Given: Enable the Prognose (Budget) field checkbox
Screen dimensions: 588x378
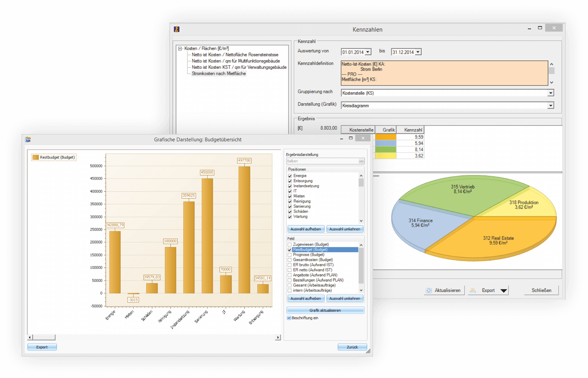Looking at the screenshot, I should click(x=290, y=255).
